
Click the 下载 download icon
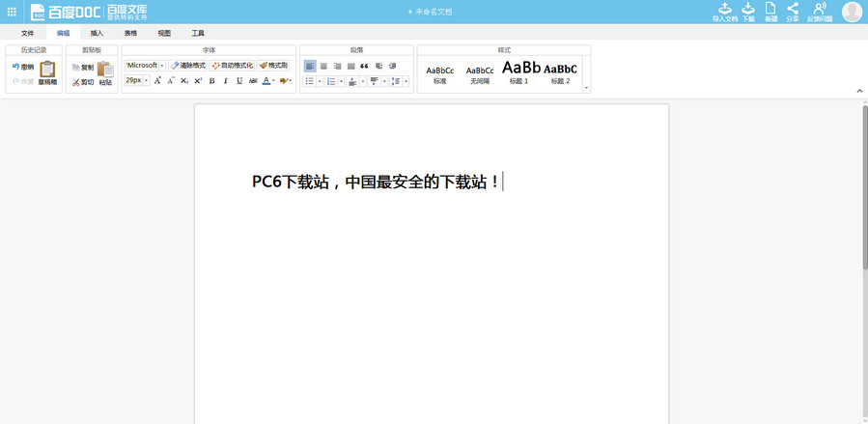[x=748, y=11]
